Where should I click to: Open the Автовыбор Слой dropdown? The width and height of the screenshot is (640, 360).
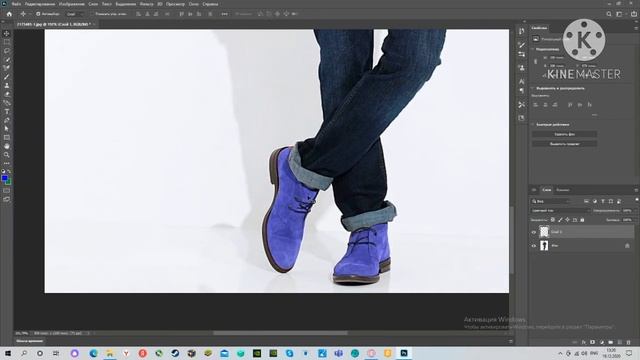pyautogui.click(x=75, y=14)
